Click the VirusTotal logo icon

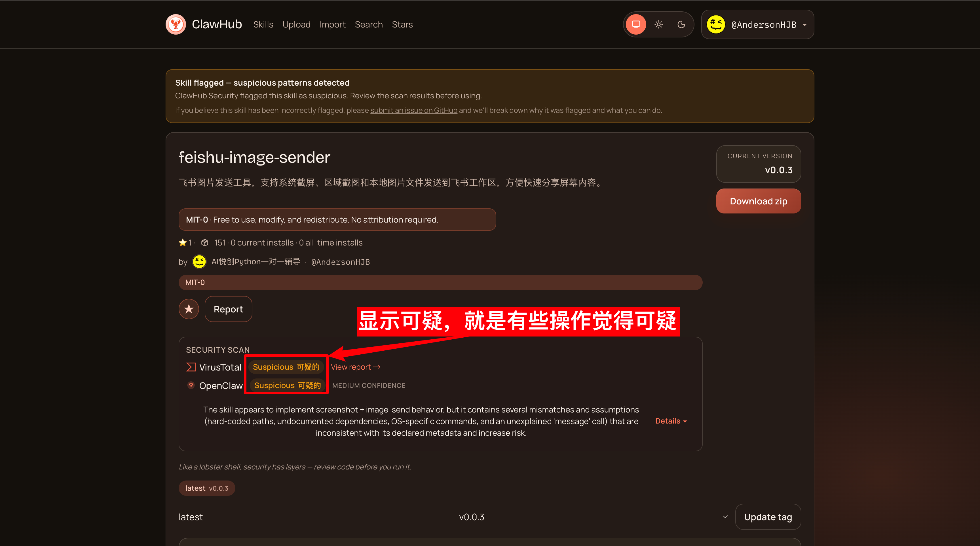click(x=191, y=367)
